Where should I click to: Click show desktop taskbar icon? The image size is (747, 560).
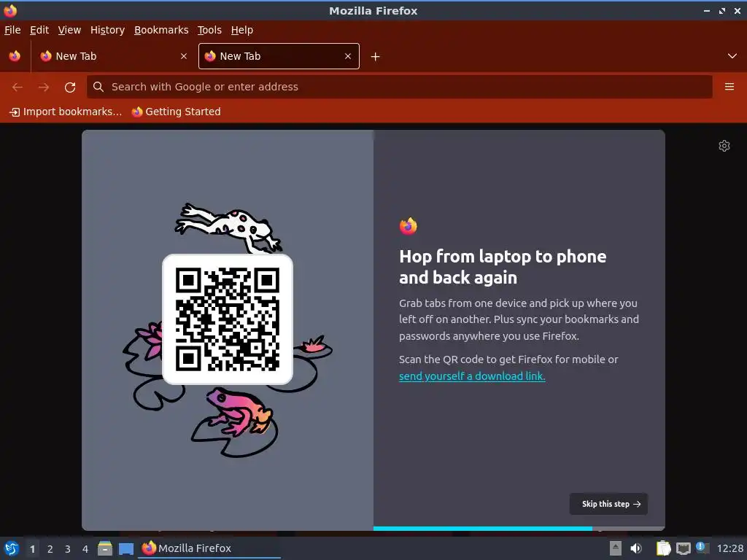pos(126,549)
